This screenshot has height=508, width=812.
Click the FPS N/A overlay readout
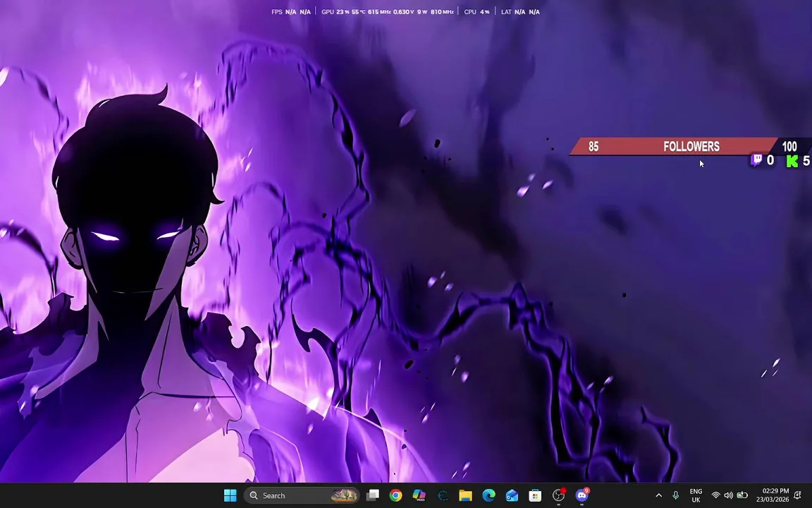[x=290, y=11]
